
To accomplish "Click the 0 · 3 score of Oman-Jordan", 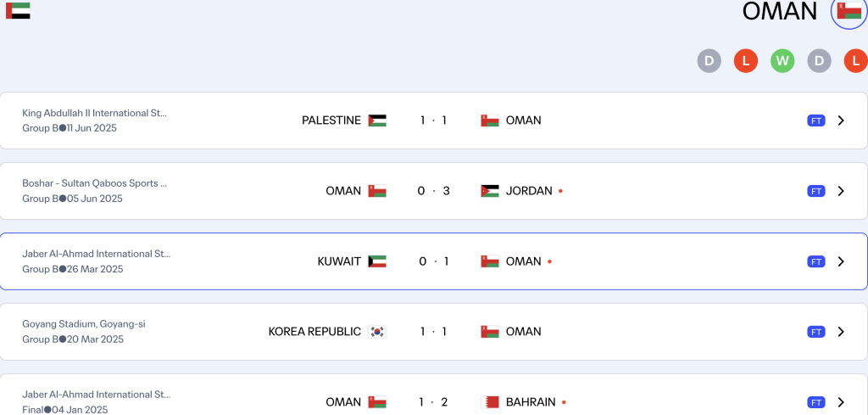I will 433,191.
